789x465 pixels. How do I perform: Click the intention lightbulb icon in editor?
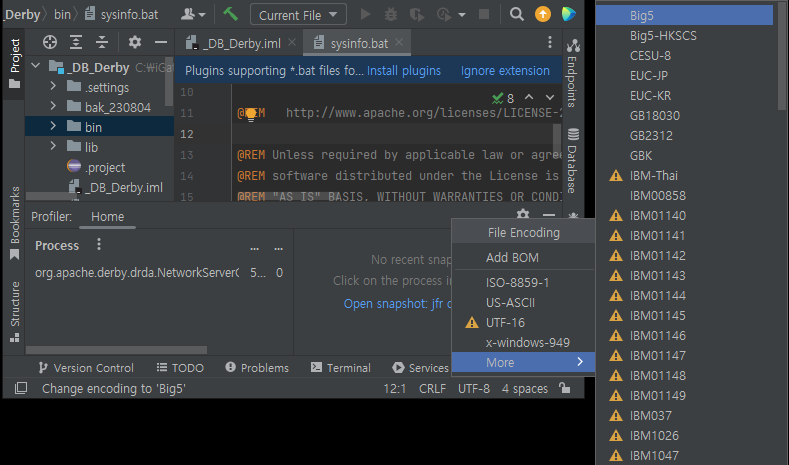pos(251,114)
